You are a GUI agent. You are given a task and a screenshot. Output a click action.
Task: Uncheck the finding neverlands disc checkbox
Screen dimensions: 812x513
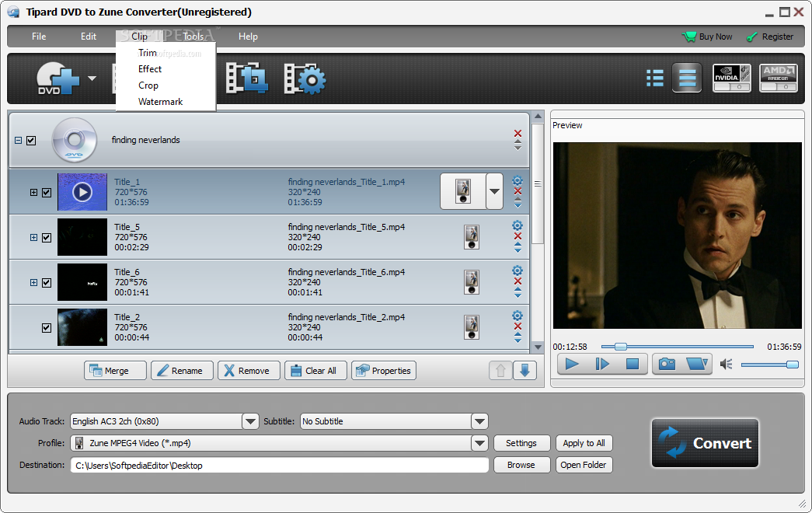(31, 141)
